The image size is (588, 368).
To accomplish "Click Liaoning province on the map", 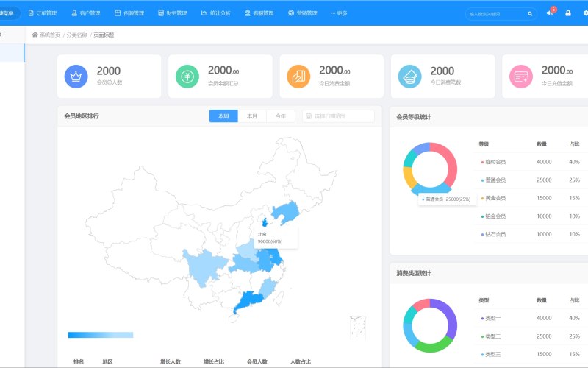I will [287, 212].
